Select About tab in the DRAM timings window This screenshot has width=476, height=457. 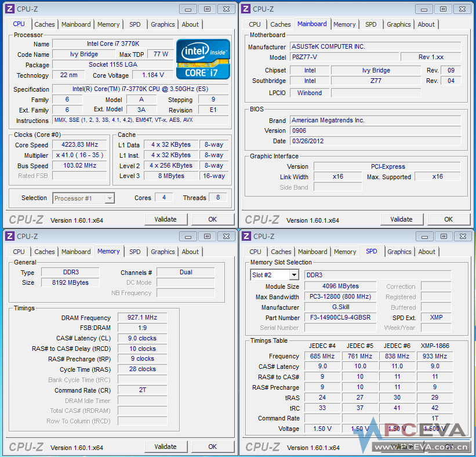[x=190, y=252]
